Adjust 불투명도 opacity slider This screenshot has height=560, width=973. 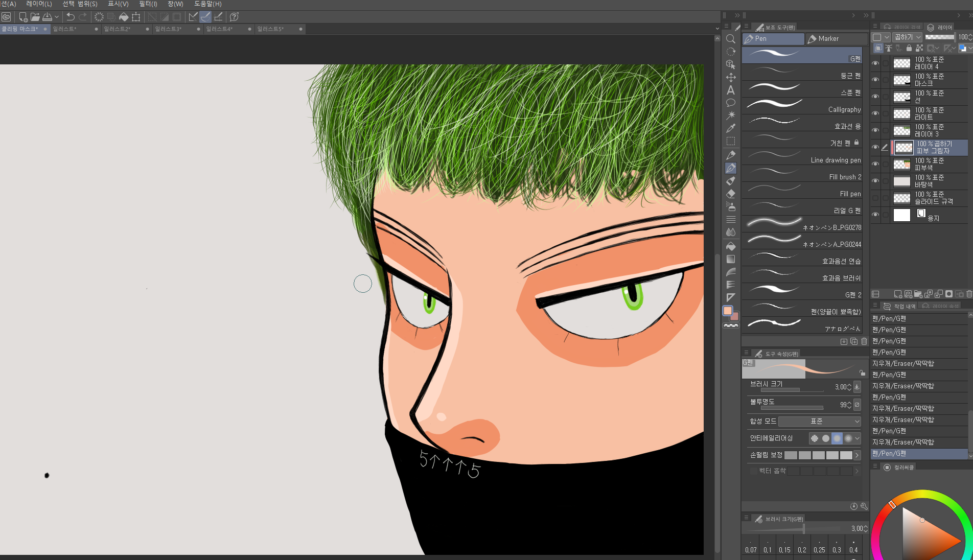792,408
